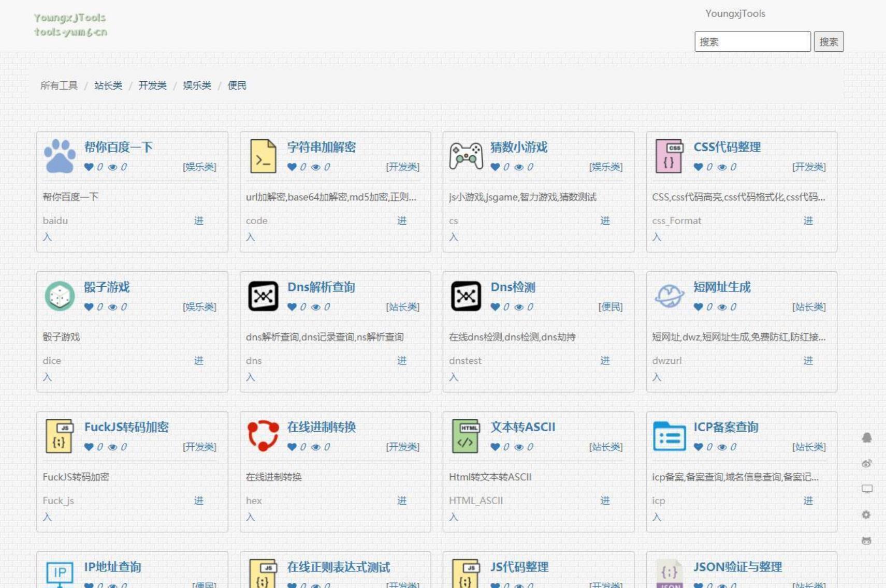The width and height of the screenshot is (886, 588).
Task: Click the bell icon in right sidebar
Action: [x=867, y=438]
